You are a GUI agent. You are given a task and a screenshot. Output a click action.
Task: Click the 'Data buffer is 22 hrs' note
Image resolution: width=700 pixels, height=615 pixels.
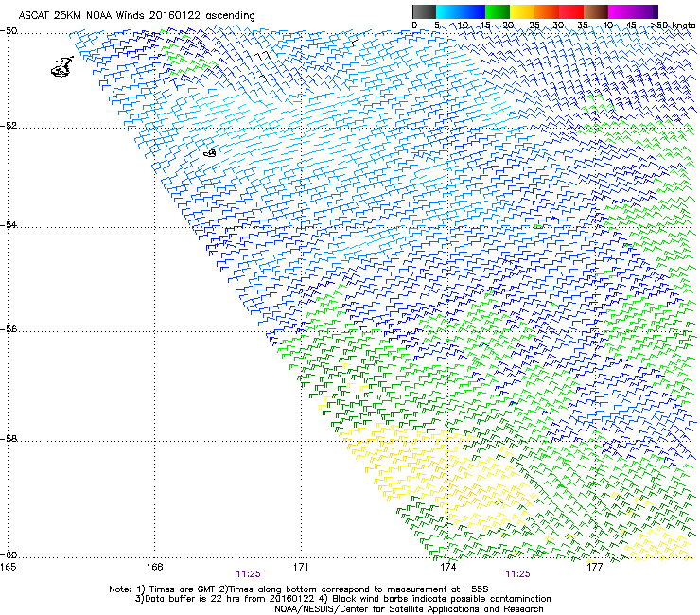point(342,599)
